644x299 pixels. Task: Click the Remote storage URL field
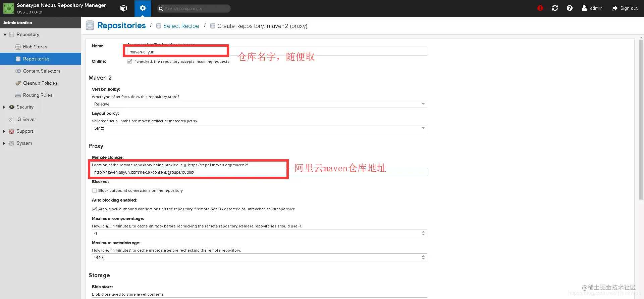[x=259, y=172]
